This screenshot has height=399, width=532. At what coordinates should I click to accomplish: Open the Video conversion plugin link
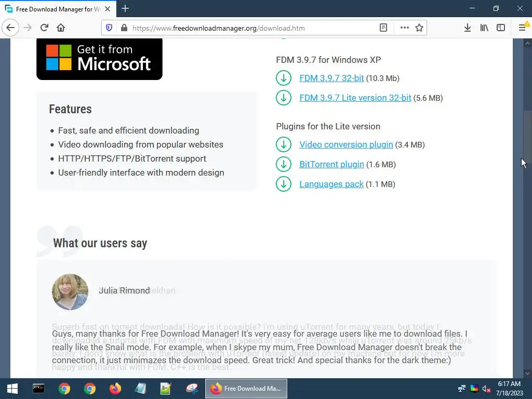coord(346,144)
